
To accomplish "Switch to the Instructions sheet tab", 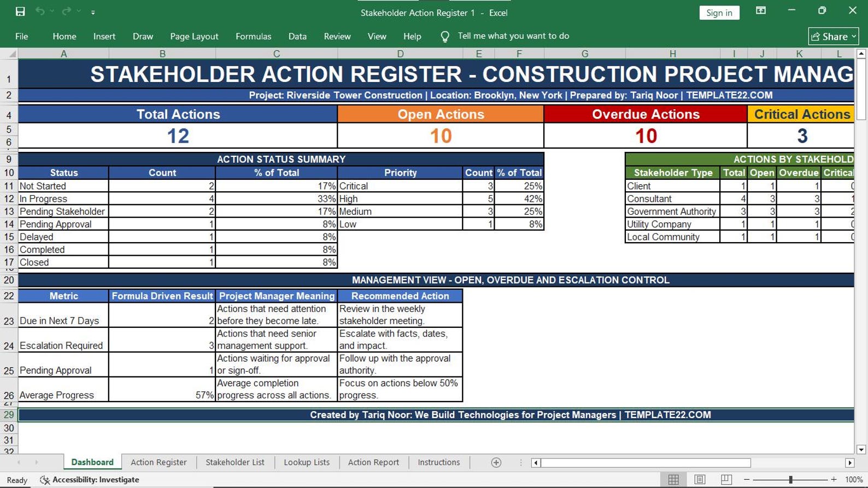I will [x=439, y=462].
